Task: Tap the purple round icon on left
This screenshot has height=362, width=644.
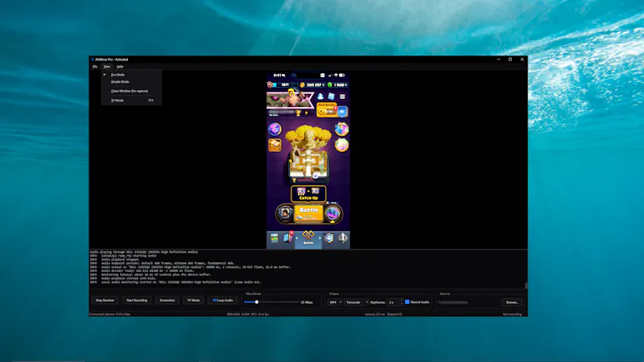Action: (275, 130)
